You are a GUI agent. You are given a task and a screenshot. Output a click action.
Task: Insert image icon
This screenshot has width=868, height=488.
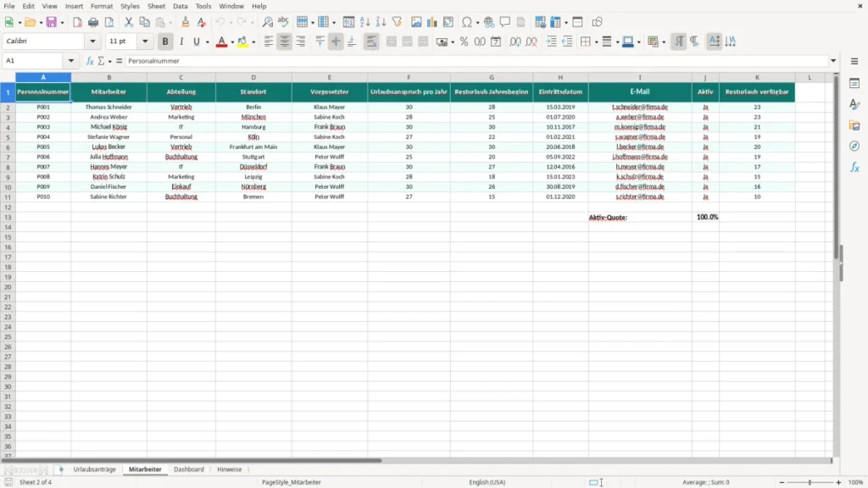(x=416, y=22)
